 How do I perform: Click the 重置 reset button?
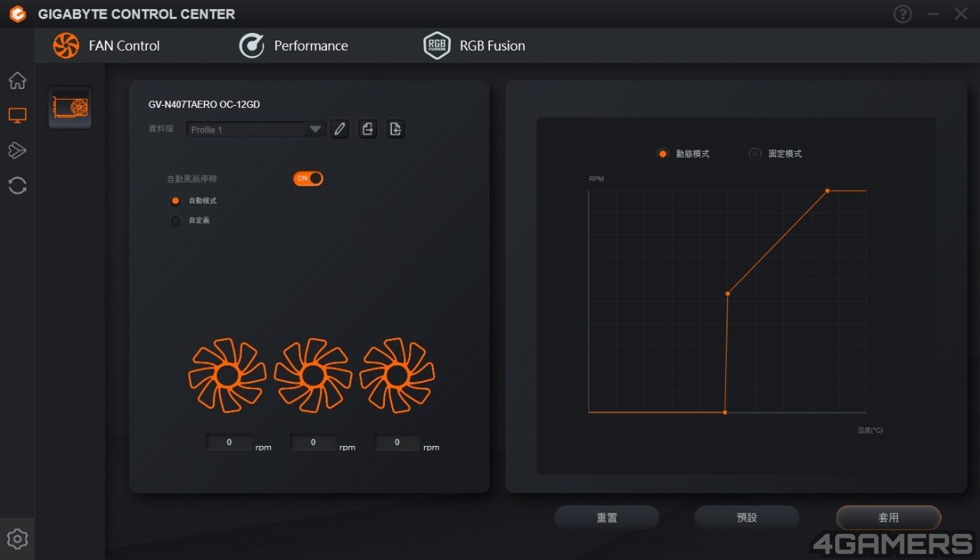[606, 518]
